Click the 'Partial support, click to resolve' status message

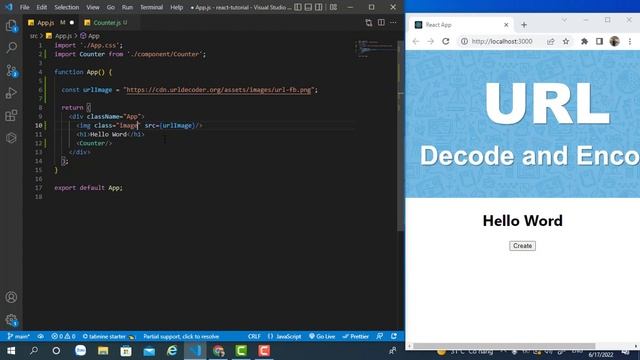click(x=181, y=336)
